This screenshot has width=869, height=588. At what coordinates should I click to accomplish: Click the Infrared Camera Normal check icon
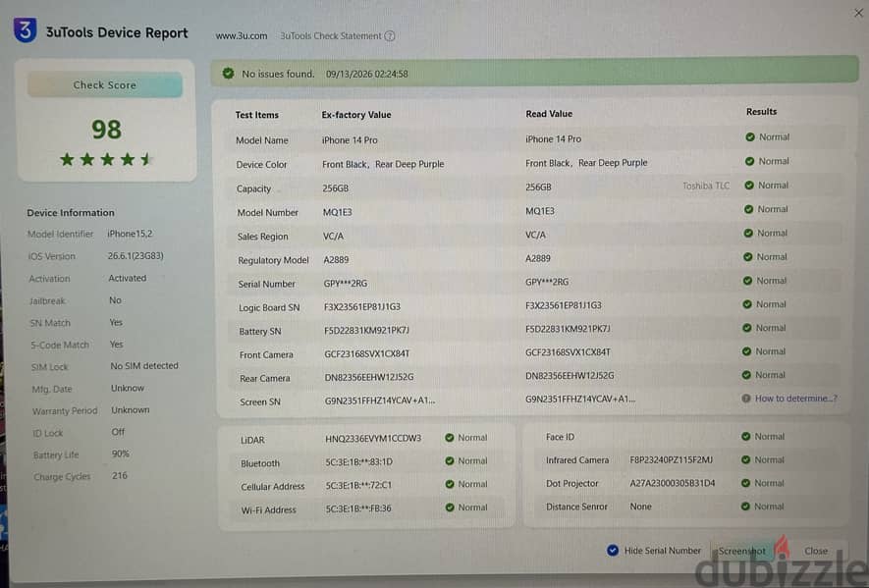click(745, 459)
